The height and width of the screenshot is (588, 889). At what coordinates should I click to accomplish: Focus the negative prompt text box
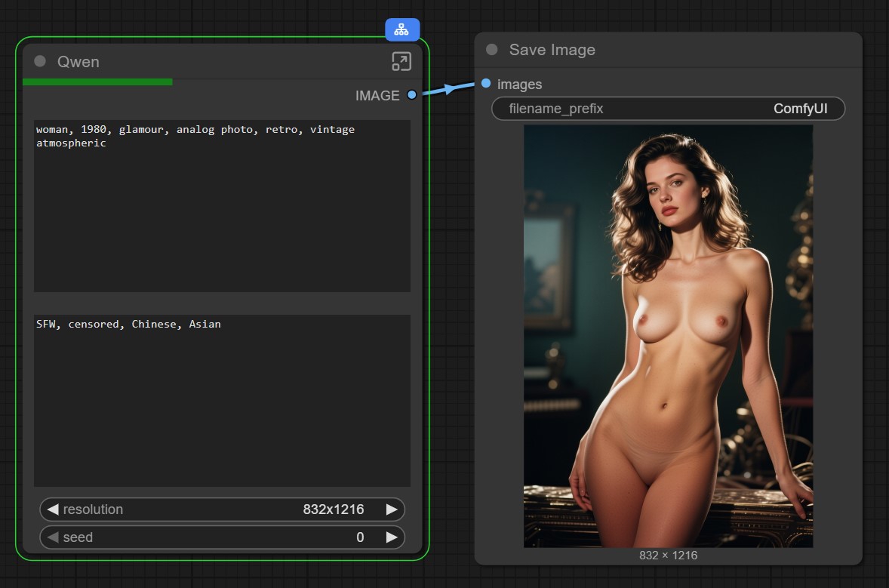222,400
